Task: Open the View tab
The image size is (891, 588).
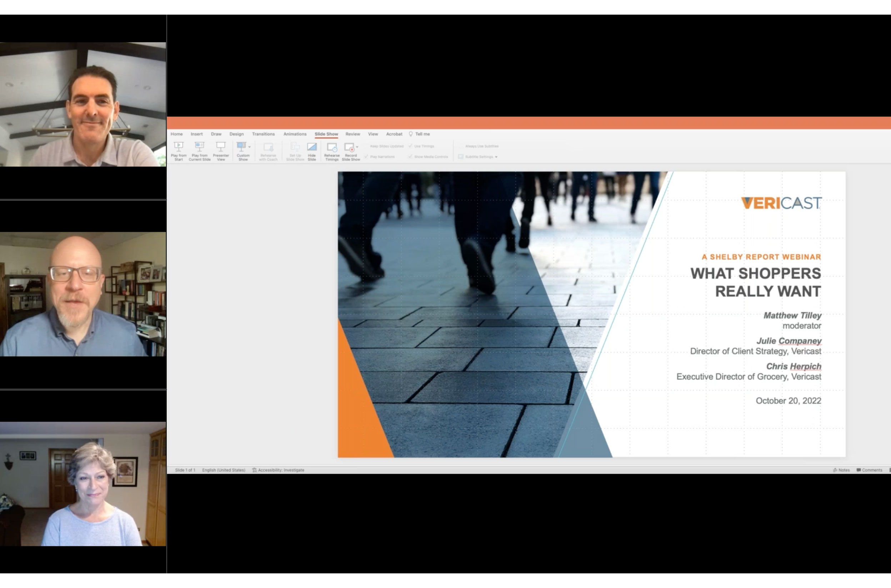Action: click(x=373, y=134)
